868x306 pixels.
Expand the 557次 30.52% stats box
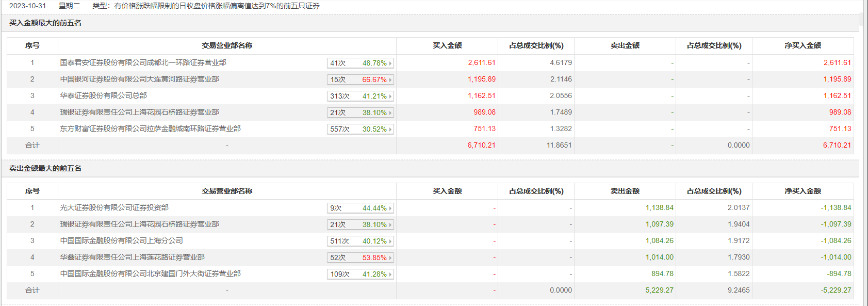pos(361,129)
